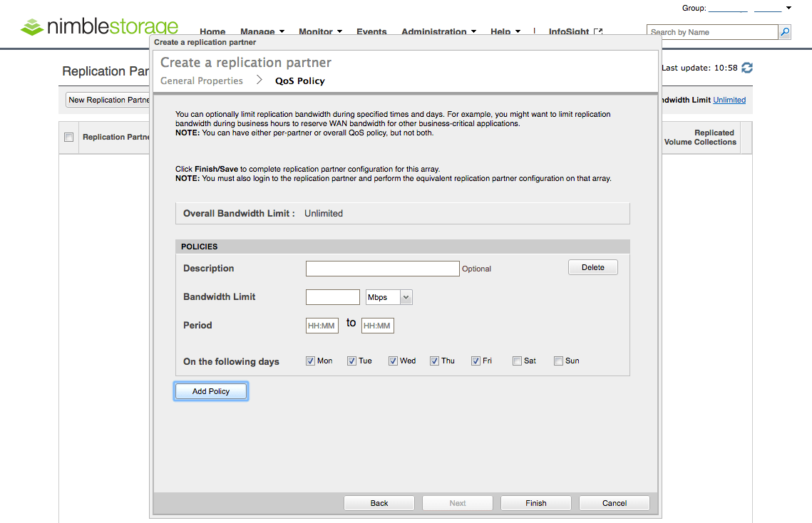Click the Description text field
Screen dimensions: 812x523
(x=382, y=269)
